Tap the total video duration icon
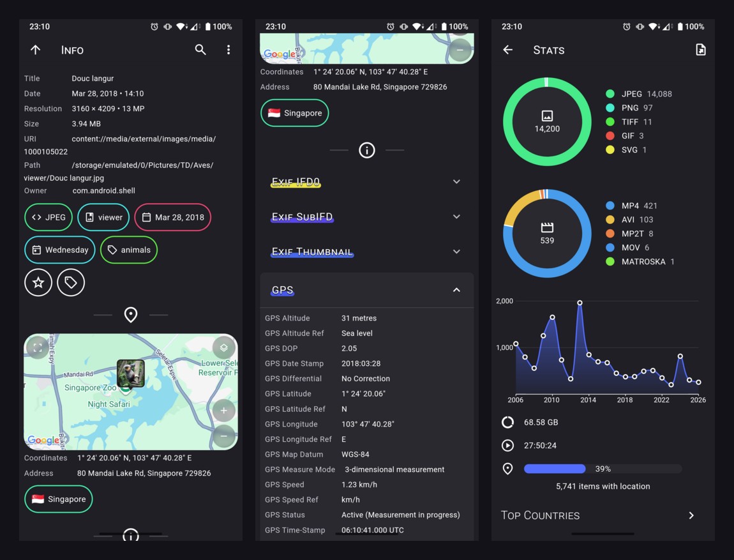734x560 pixels. point(508,445)
